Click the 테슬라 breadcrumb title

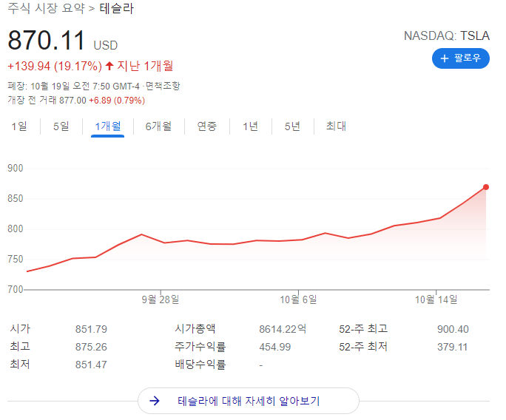pyautogui.click(x=116, y=8)
